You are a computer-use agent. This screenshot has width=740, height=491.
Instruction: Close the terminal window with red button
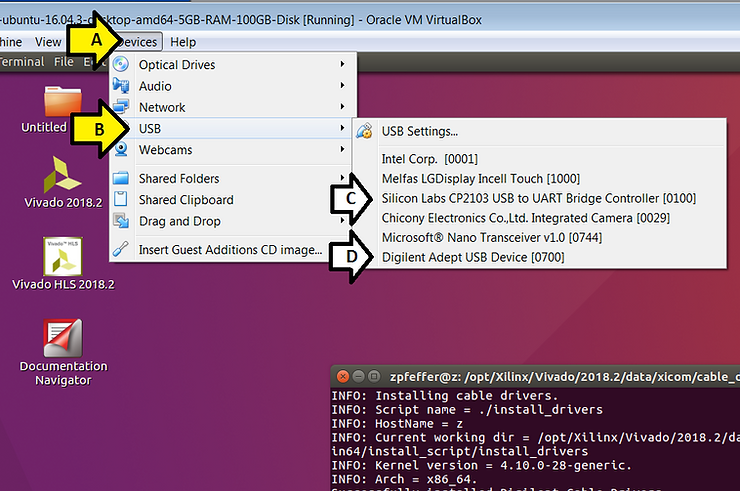point(343,376)
